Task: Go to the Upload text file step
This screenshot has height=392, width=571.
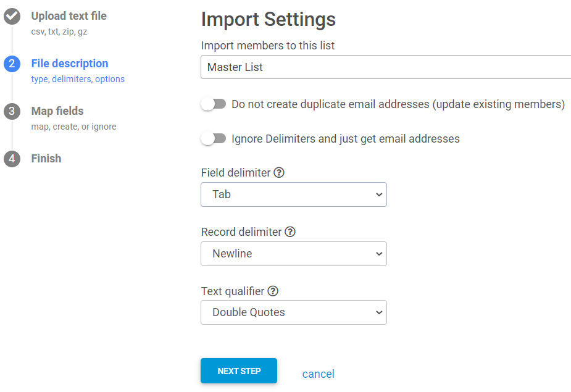Action: (x=69, y=16)
